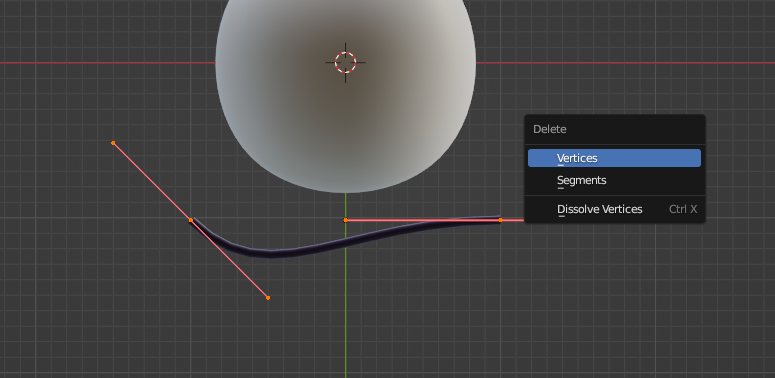
Task: Select the curve control point joining diagonal handles
Action: point(191,220)
